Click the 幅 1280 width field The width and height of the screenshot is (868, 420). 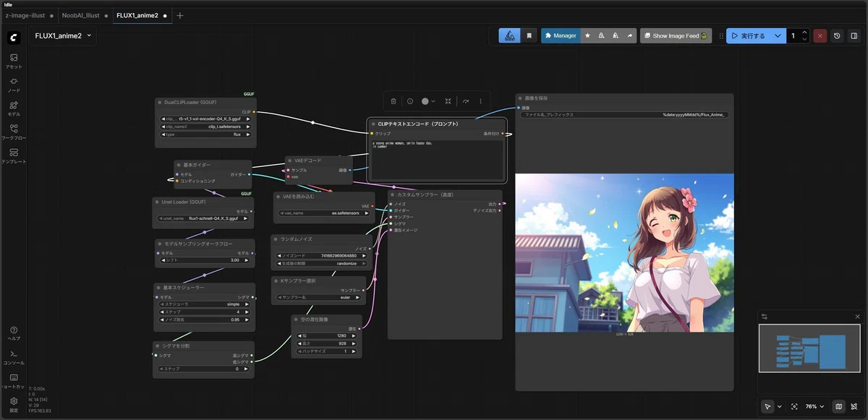pos(326,335)
